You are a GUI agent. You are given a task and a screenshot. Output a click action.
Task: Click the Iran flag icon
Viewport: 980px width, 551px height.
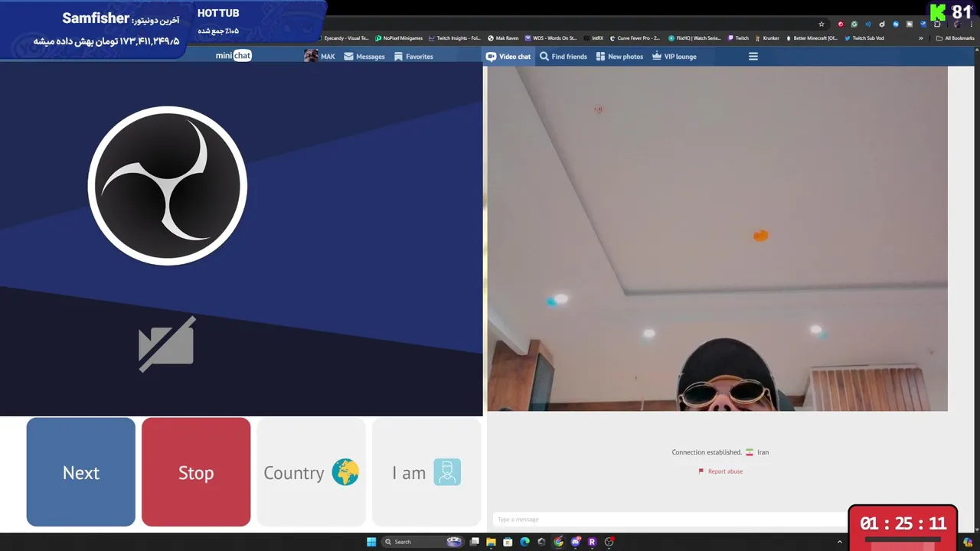(x=750, y=452)
